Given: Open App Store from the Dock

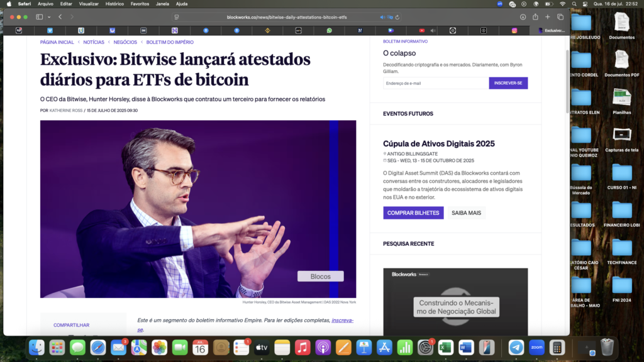Looking at the screenshot, I should click(384, 348).
